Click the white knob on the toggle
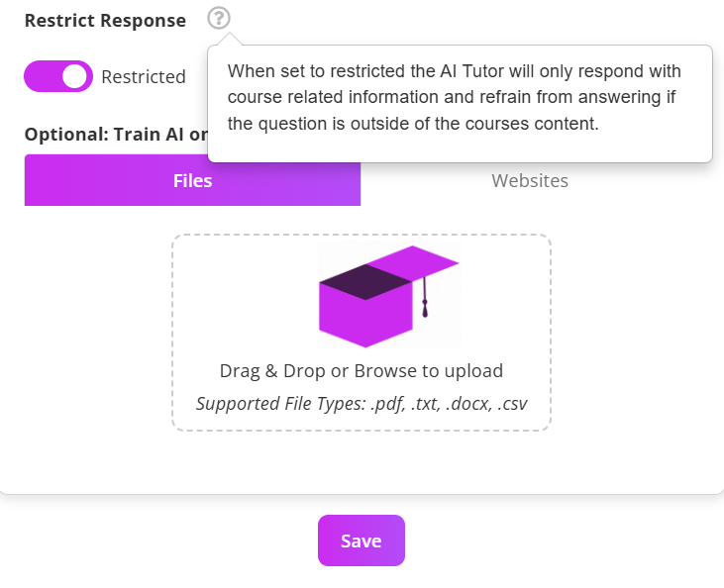724x588 pixels. point(75,76)
